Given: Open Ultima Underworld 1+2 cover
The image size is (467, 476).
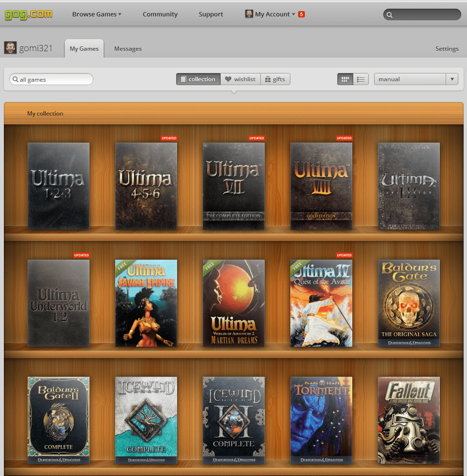Looking at the screenshot, I should pyautogui.click(x=59, y=303).
